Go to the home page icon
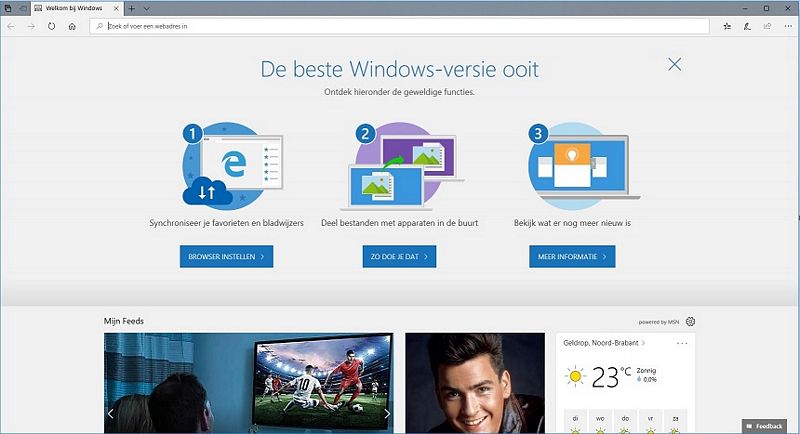The width and height of the screenshot is (800, 434). pyautogui.click(x=72, y=26)
